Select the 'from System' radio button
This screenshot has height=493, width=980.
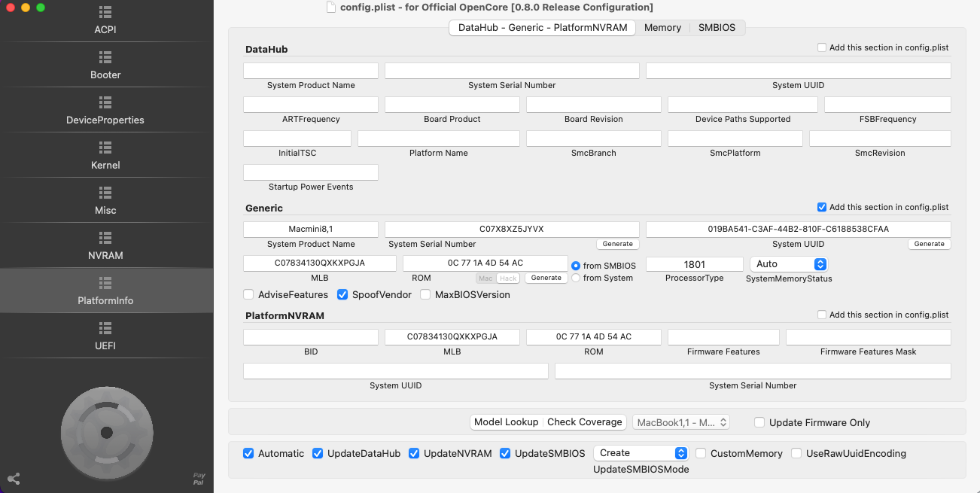pyautogui.click(x=576, y=278)
